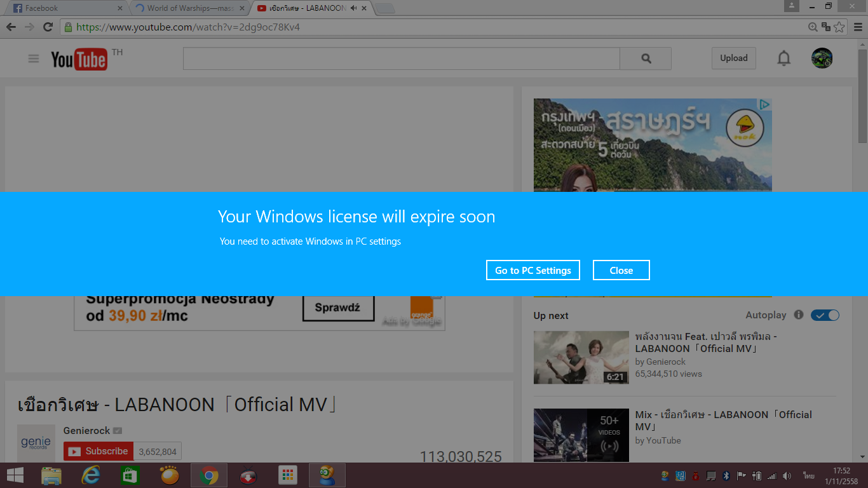
Task: Open the taskbar clock and date
Action: tap(841, 476)
